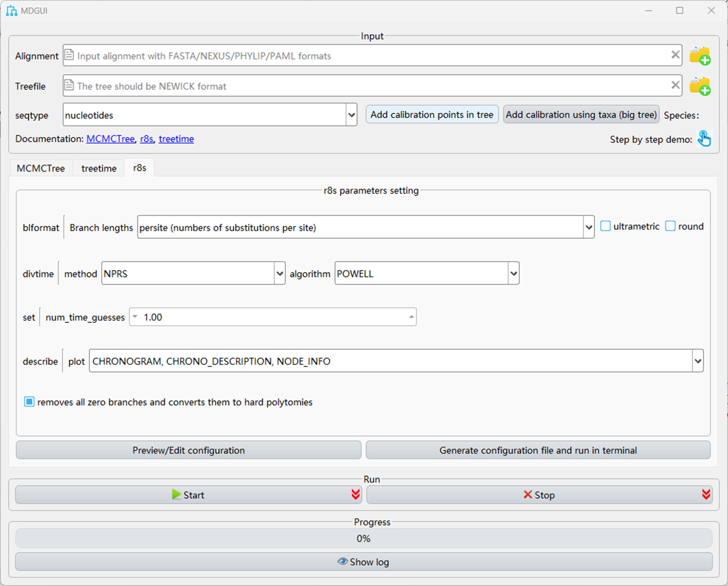
Task: Clear the Alignment input field
Action: click(675, 55)
